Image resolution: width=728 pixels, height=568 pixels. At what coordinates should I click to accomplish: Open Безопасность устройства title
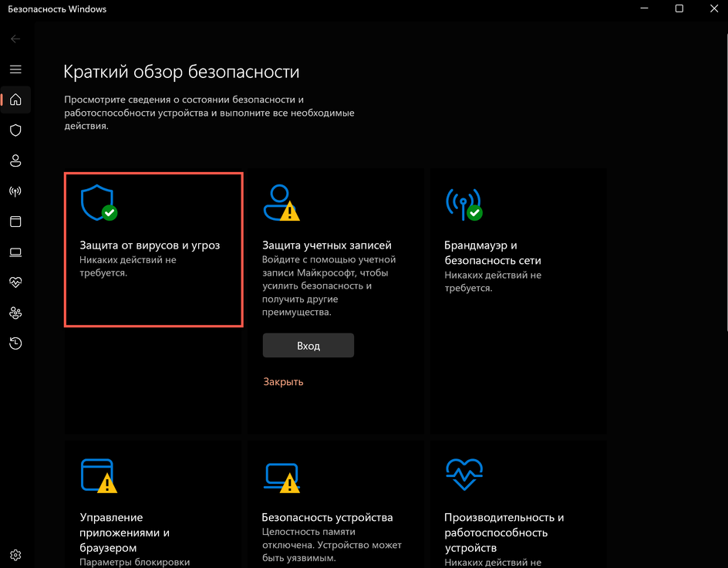click(x=327, y=517)
